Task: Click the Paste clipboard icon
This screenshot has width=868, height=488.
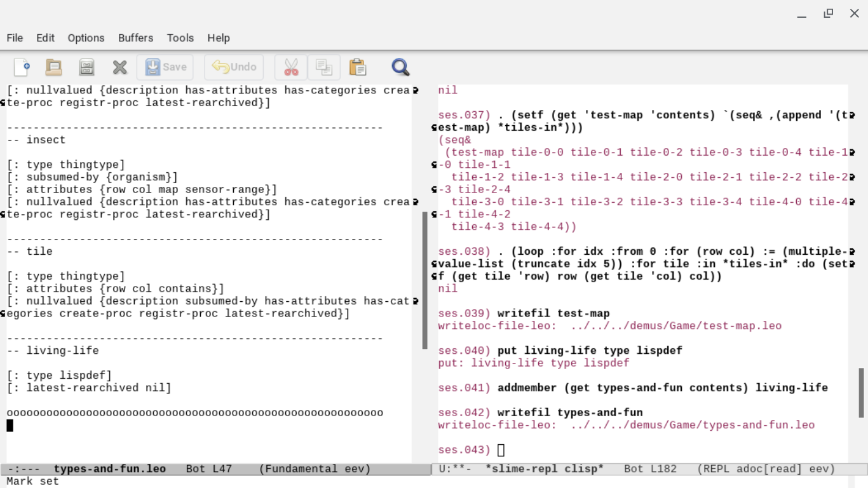Action: (x=358, y=67)
